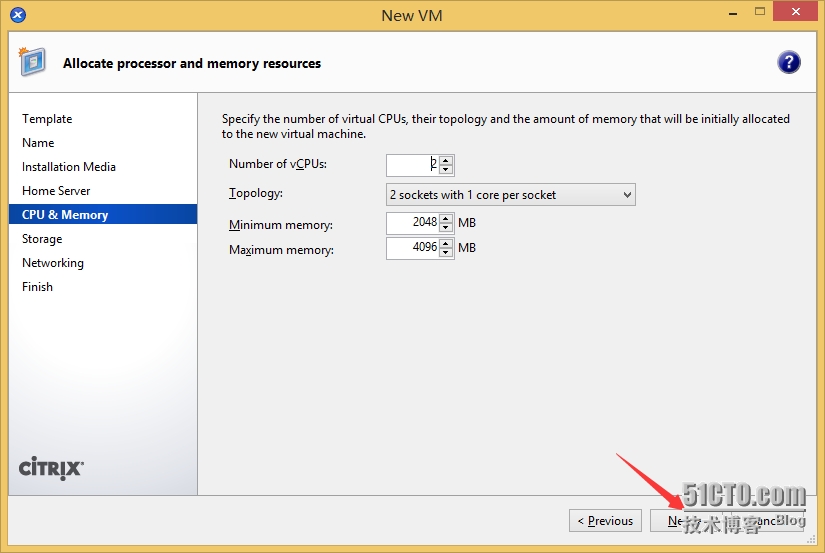Click into the Maximum memory field
825x553 pixels.
[413, 248]
